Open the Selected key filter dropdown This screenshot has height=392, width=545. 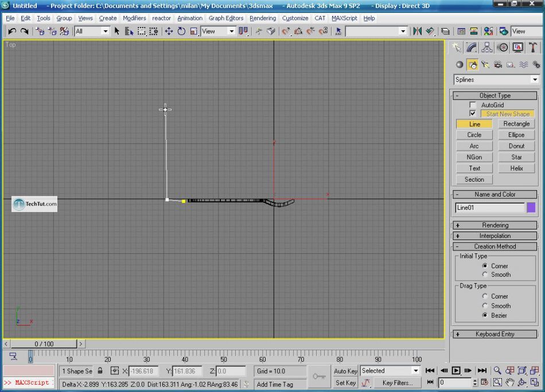coord(390,370)
